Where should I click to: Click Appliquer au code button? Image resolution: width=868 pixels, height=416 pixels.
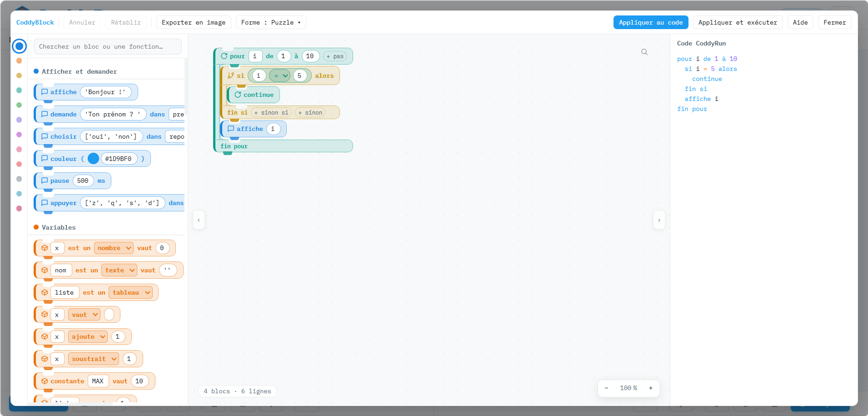click(651, 22)
